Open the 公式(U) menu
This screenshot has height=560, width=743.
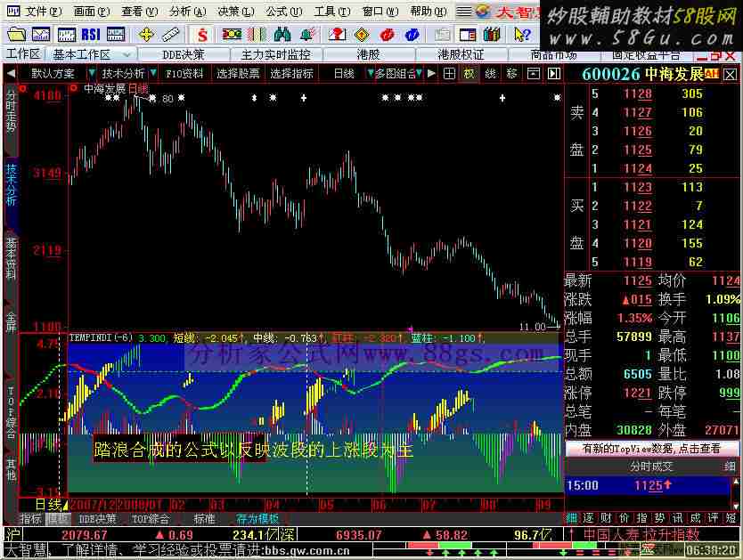(284, 11)
